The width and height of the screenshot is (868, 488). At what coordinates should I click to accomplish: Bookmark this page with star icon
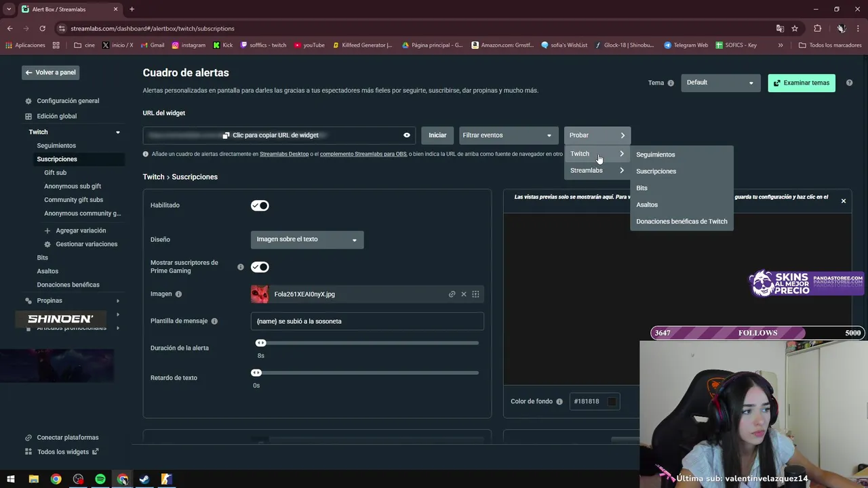(x=795, y=28)
